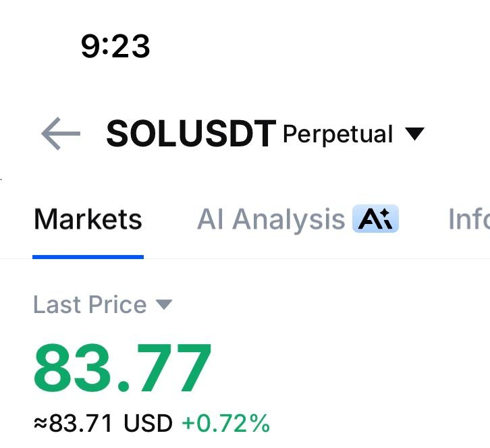
Task: Tap the blue underline beneath Markets
Action: pyautogui.click(x=88, y=256)
